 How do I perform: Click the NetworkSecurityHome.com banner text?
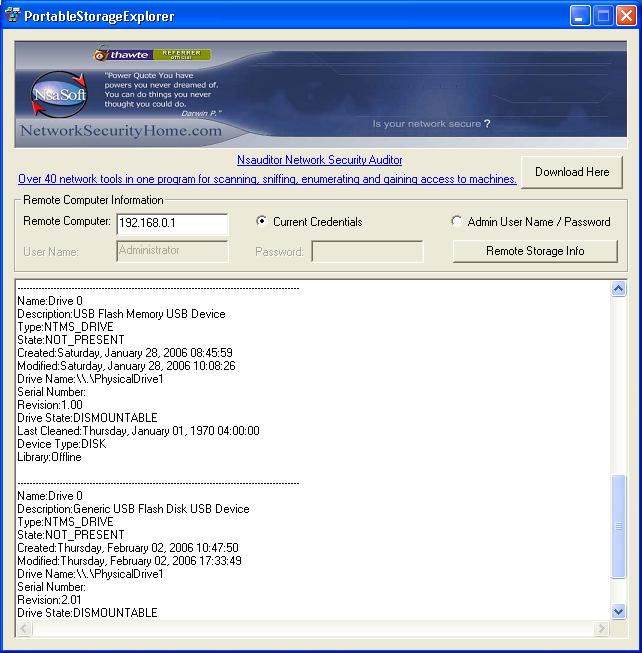[x=121, y=131]
